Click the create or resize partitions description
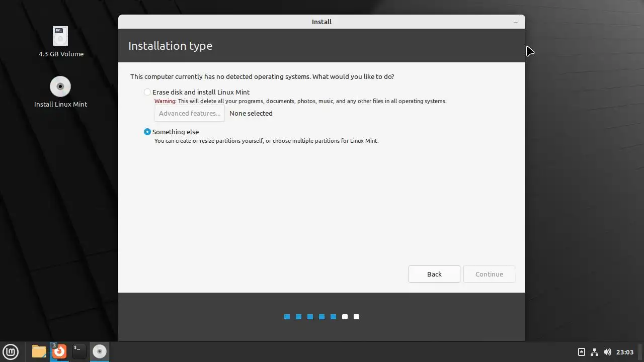Image resolution: width=644 pixels, height=362 pixels. point(266,141)
